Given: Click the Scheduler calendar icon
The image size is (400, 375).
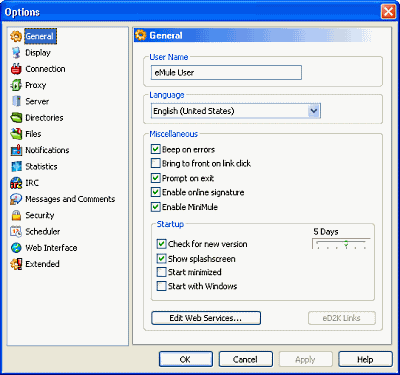Looking at the screenshot, I should click(16, 231).
